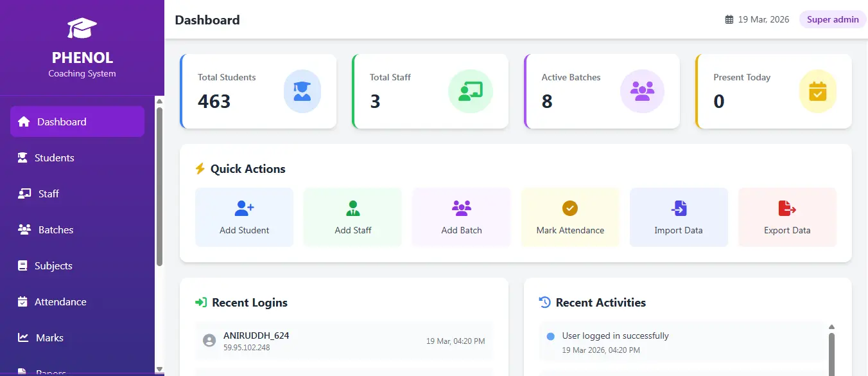Screen dimensions: 868x376
Task: Click the Mark Attendance quick action
Action: point(570,217)
